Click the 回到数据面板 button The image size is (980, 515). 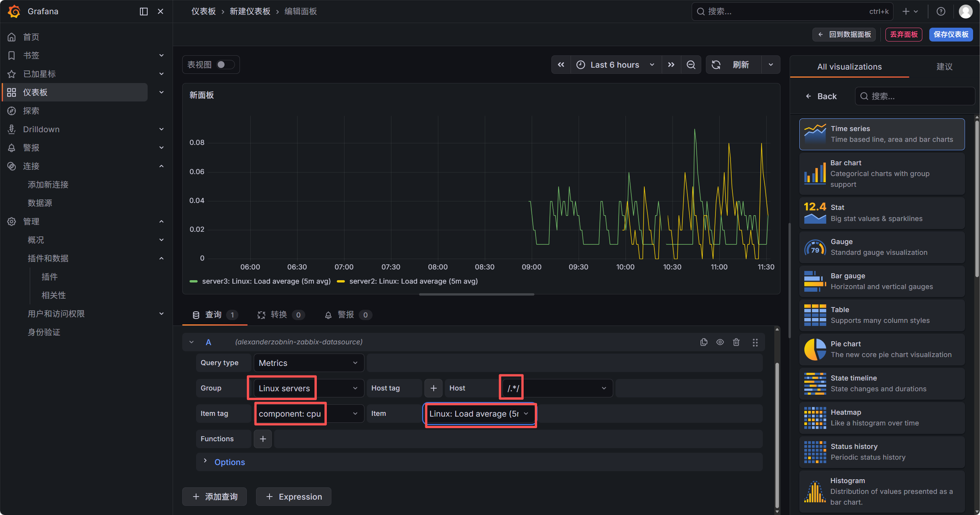[844, 35]
